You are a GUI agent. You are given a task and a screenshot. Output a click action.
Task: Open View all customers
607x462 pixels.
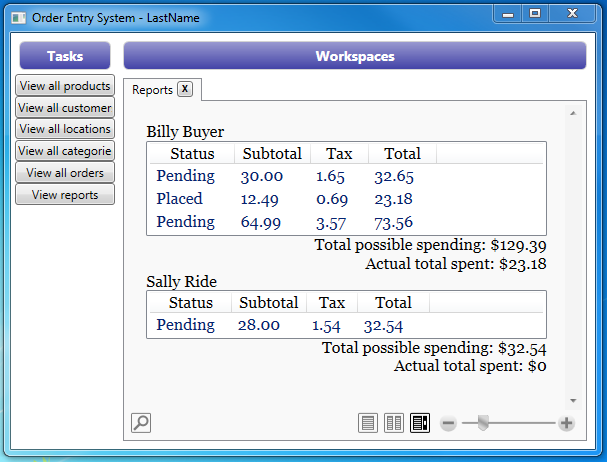point(65,108)
